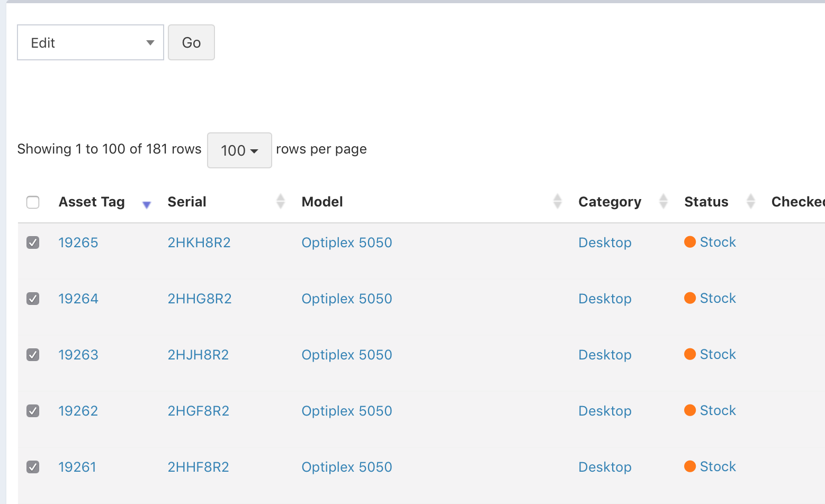825x504 pixels.
Task: Uncheck the row for asset 19262
Action: click(x=33, y=411)
